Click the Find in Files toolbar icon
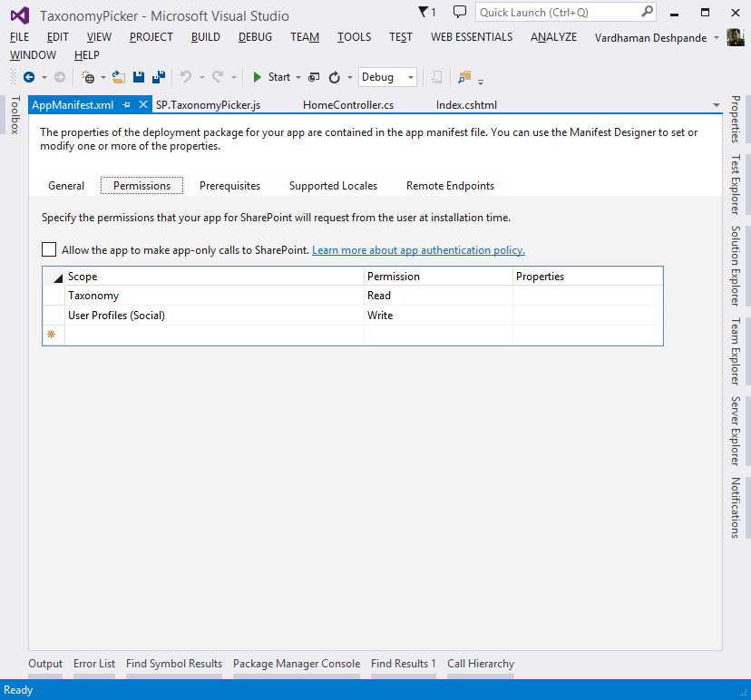Image resolution: width=751 pixels, height=700 pixels. 464,77
